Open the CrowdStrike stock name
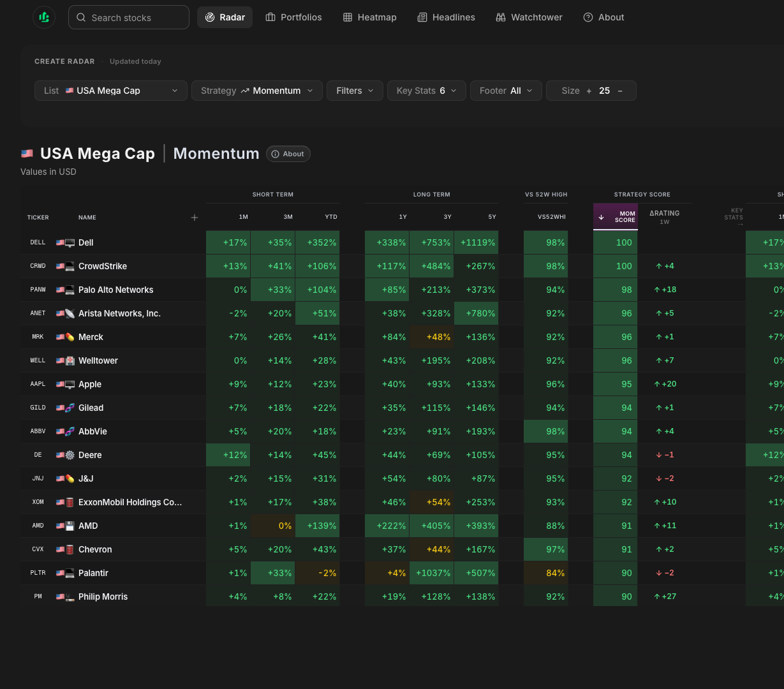The image size is (784, 689). point(103,266)
